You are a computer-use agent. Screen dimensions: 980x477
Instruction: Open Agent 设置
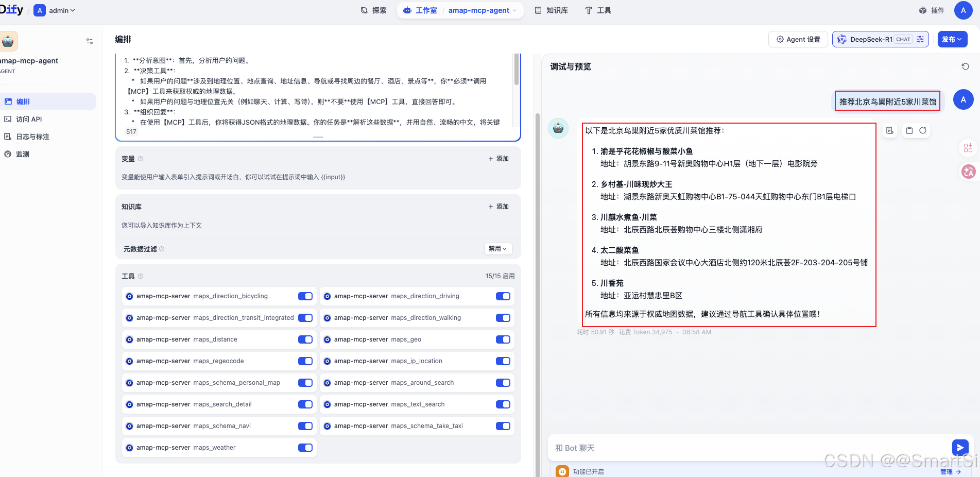798,39
